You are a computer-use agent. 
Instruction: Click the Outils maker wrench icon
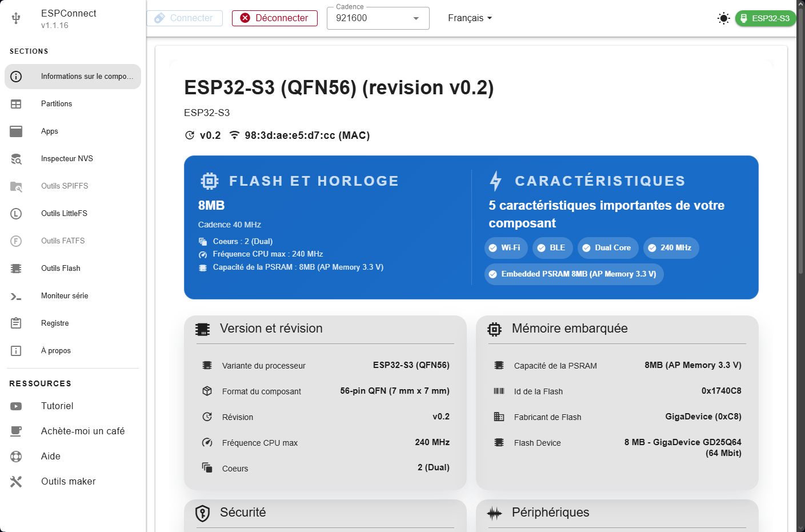[x=16, y=482]
